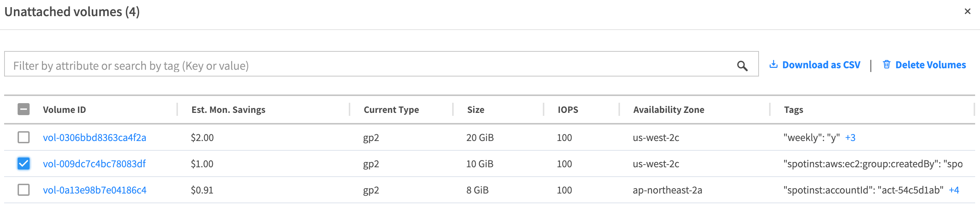Select the vol-0a13e98b7e04186c4 row checkbox
This screenshot has width=980, height=204.
(24, 190)
